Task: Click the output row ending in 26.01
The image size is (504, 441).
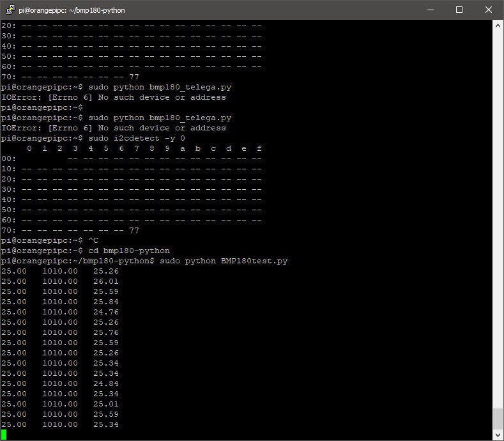Action: click(x=60, y=281)
